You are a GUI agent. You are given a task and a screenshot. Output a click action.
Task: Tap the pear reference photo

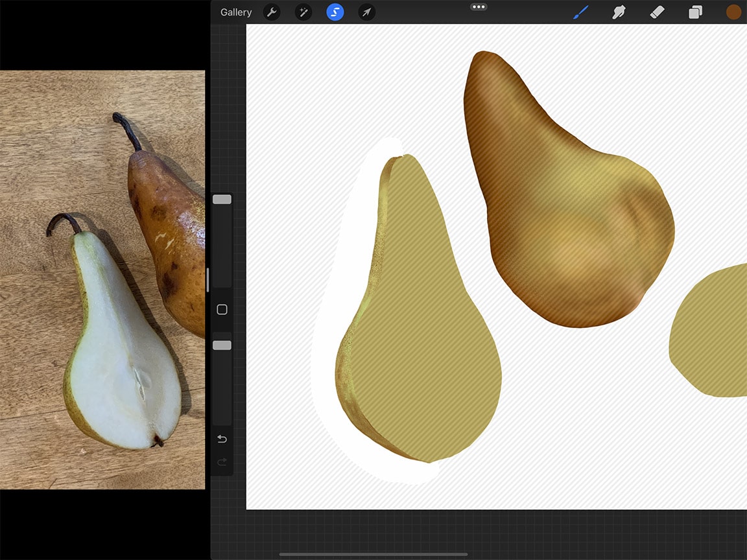(102, 279)
